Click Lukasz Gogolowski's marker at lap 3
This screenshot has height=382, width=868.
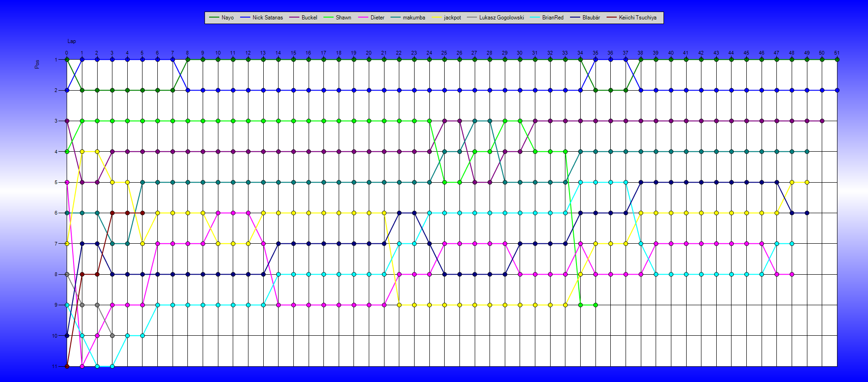point(112,336)
